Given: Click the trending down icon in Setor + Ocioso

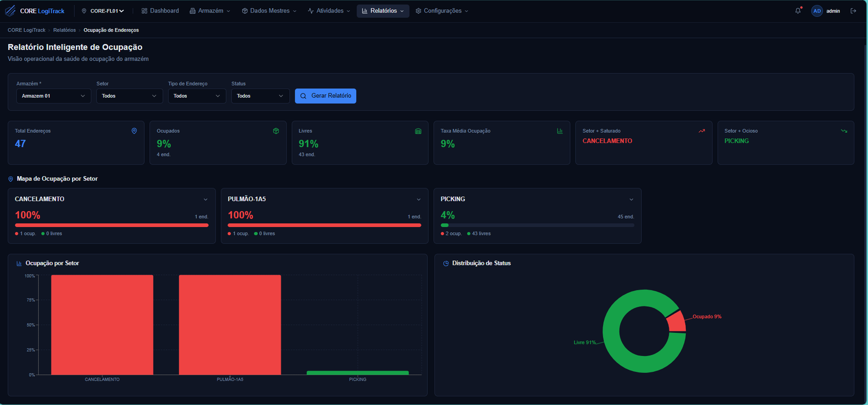Looking at the screenshot, I should tap(844, 131).
